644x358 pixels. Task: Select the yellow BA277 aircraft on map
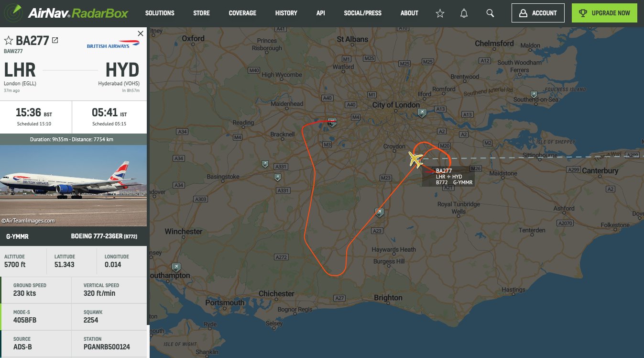(415, 159)
